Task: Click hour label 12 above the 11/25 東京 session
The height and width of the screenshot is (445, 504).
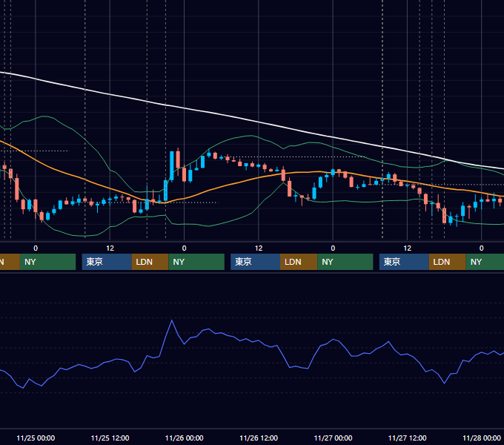Action: (110, 248)
